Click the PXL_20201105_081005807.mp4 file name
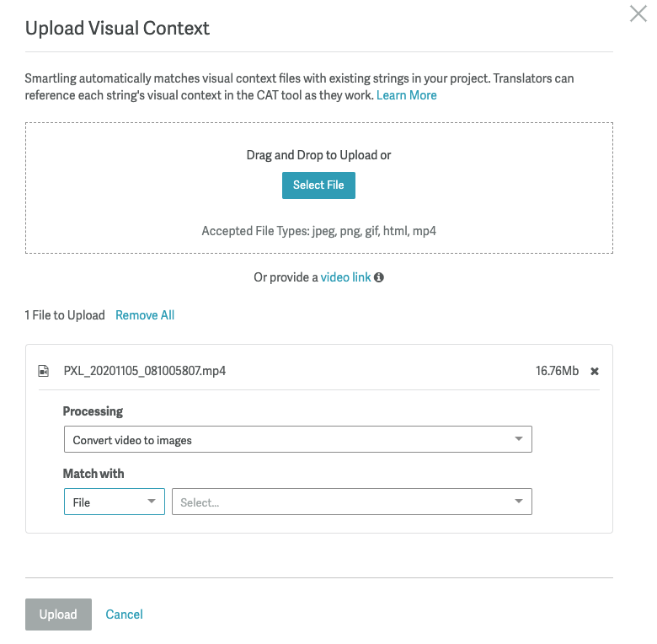 pyautogui.click(x=144, y=371)
